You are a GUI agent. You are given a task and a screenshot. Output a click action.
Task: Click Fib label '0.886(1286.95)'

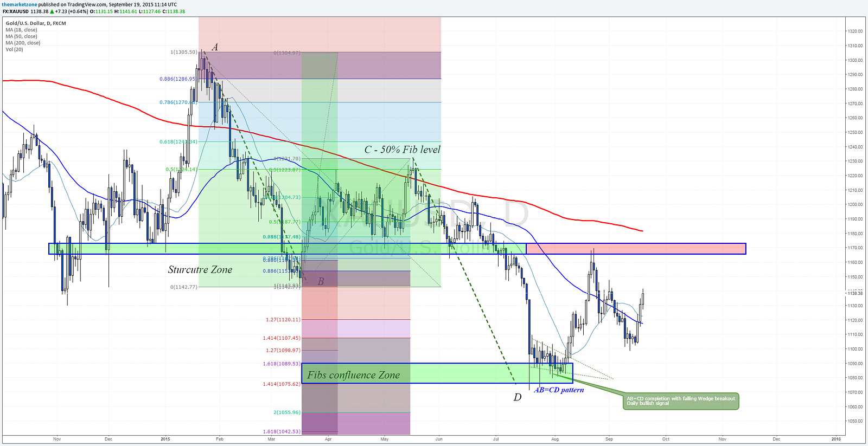[177, 79]
